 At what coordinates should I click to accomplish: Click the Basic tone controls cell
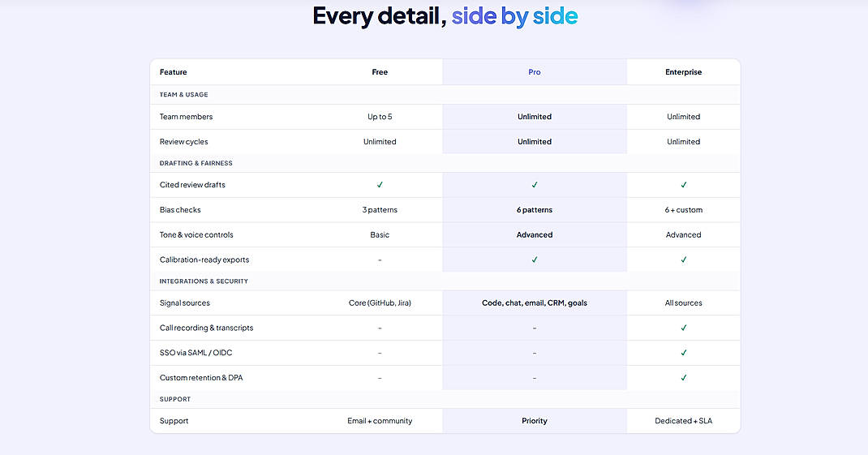pyautogui.click(x=380, y=234)
